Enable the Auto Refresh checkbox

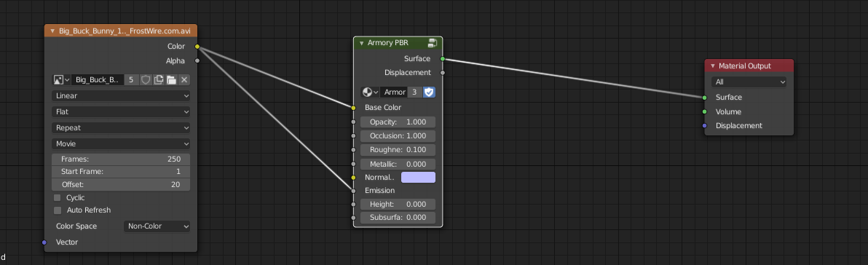click(x=57, y=210)
